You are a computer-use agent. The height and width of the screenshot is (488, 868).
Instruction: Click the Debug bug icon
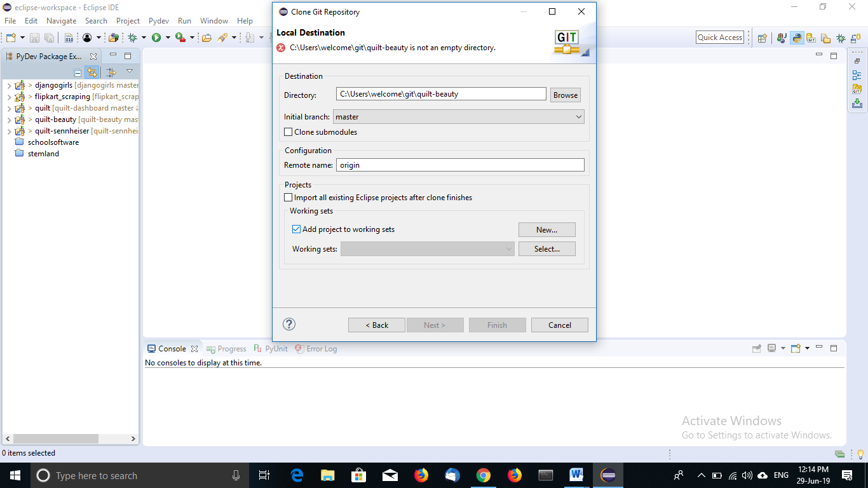132,37
